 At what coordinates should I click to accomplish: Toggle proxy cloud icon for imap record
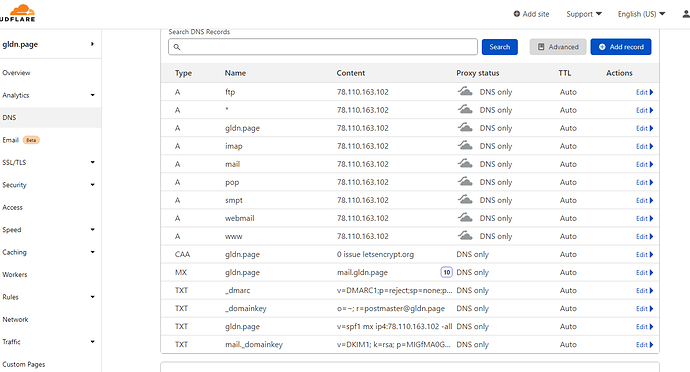click(x=465, y=146)
